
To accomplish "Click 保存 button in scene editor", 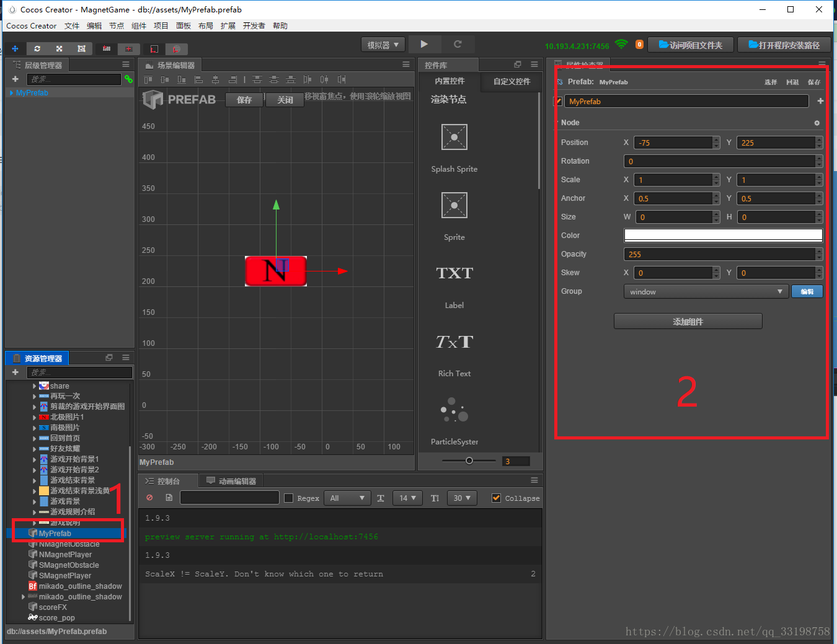I will click(244, 100).
